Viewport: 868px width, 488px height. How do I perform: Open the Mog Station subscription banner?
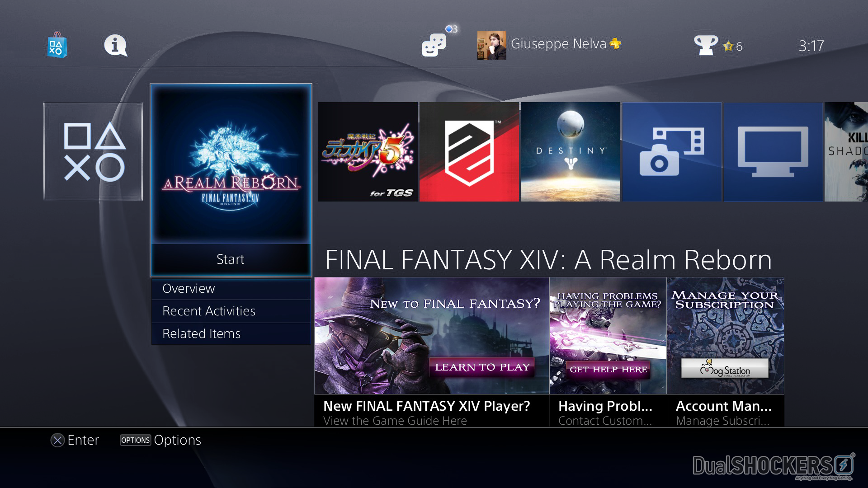point(726,352)
